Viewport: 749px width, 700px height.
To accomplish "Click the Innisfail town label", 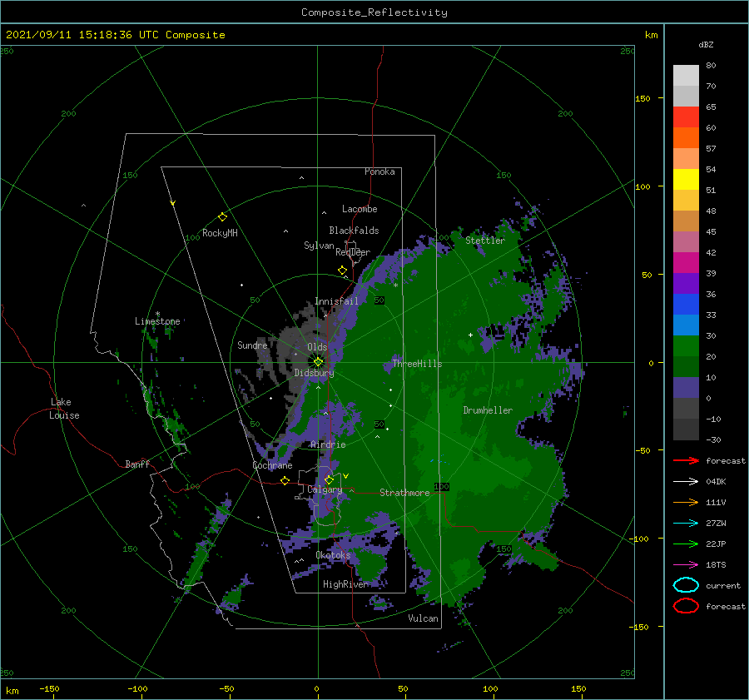I will pos(336,301).
